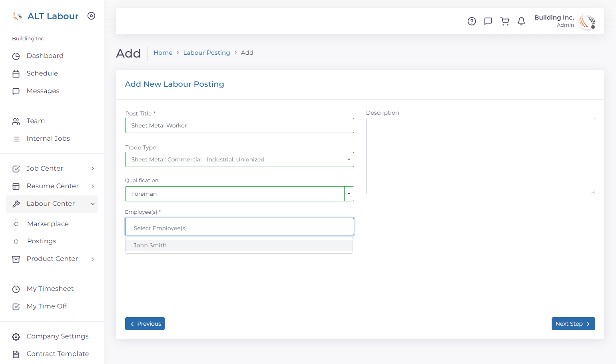This screenshot has width=616, height=364.
Task: Open the notifications bell icon
Action: point(521,21)
